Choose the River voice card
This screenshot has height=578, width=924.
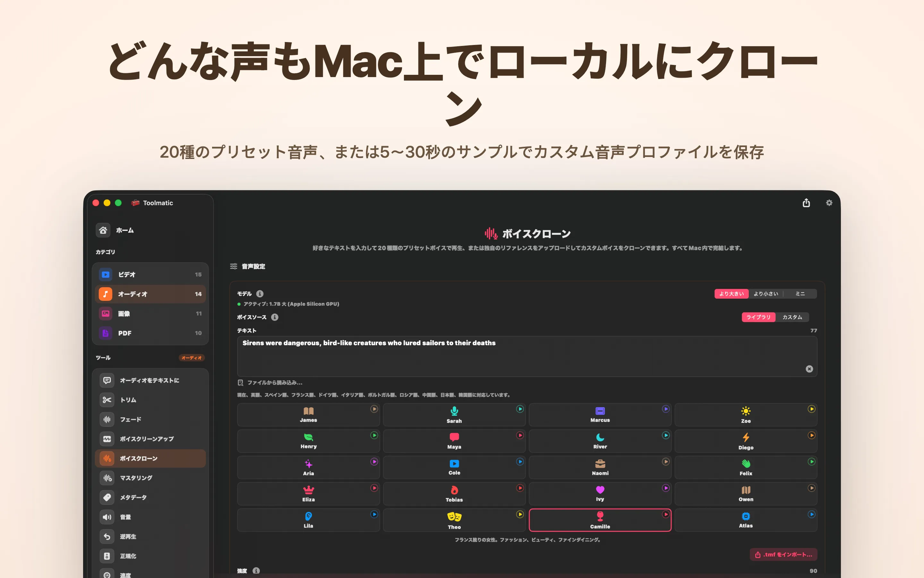pos(600,441)
